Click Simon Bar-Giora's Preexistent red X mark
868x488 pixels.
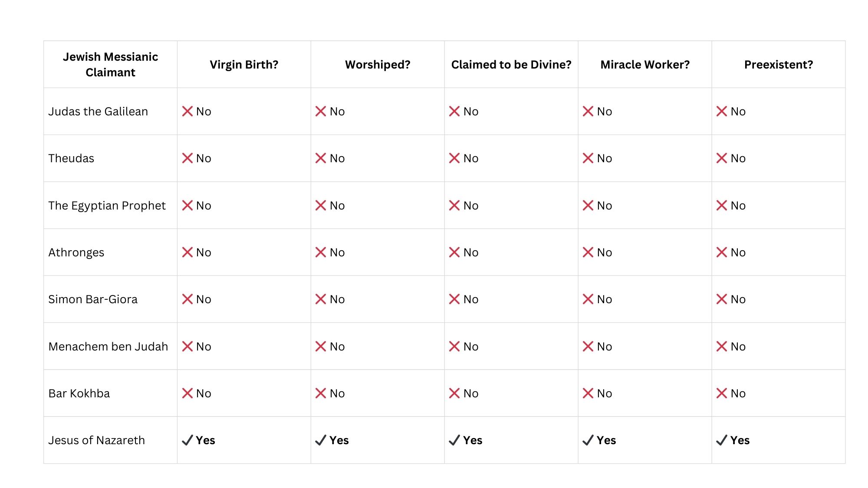722,299
